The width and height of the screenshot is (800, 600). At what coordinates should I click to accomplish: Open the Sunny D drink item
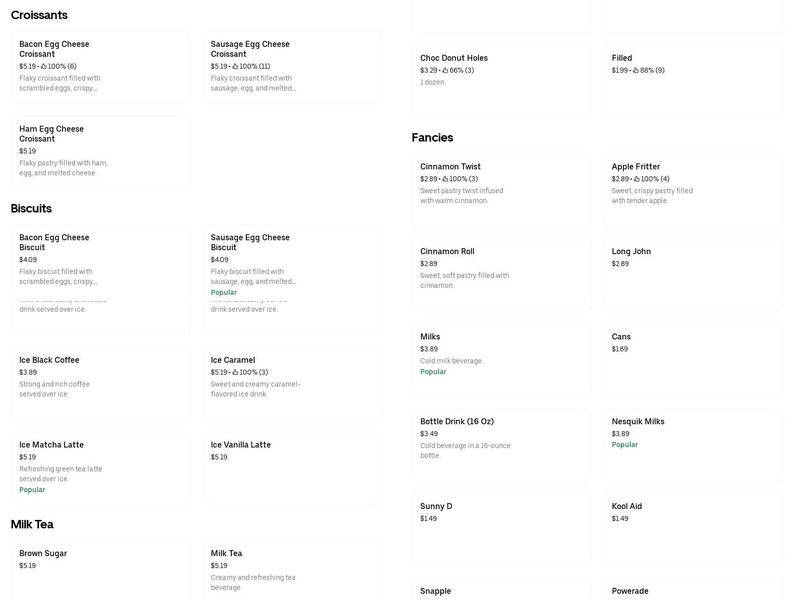pos(502,530)
